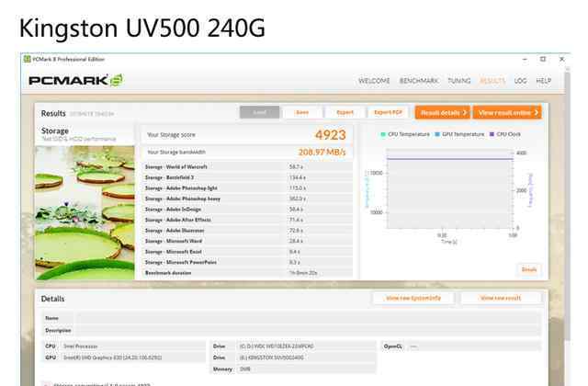The height and width of the screenshot is (386, 588).
Task: Click the KINGSTON drive entry
Action: [x=306, y=358]
